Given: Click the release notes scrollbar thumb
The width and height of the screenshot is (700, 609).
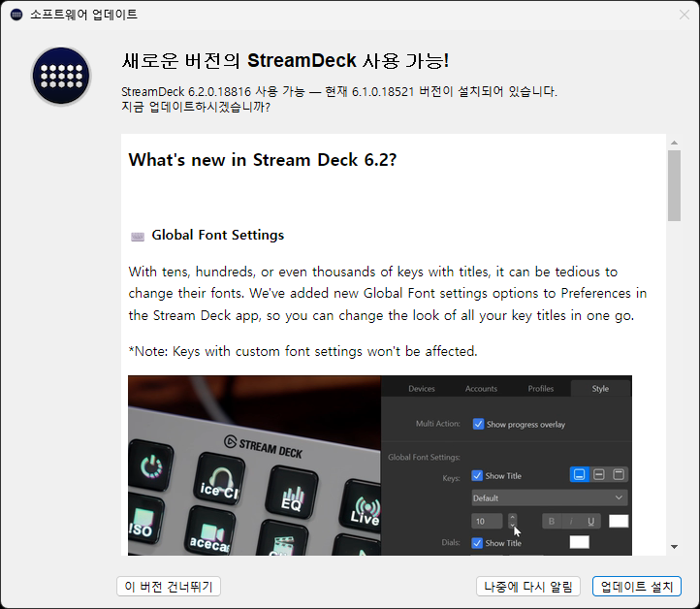Looking at the screenshot, I should pyautogui.click(x=674, y=185).
